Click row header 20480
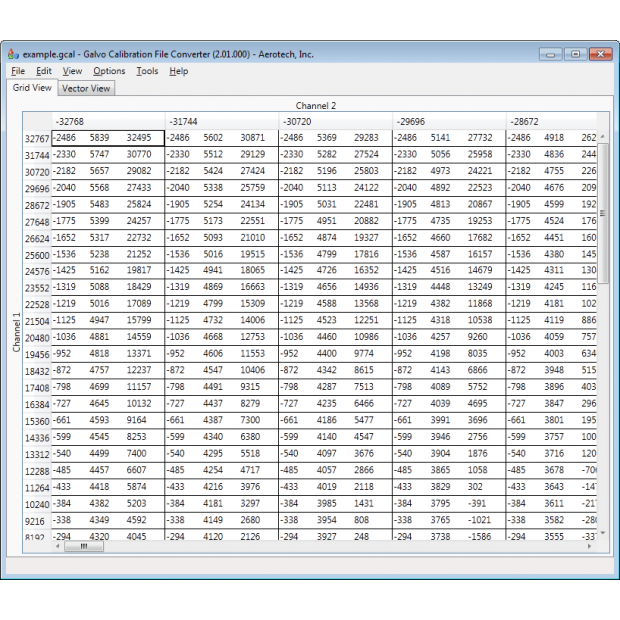 37,338
